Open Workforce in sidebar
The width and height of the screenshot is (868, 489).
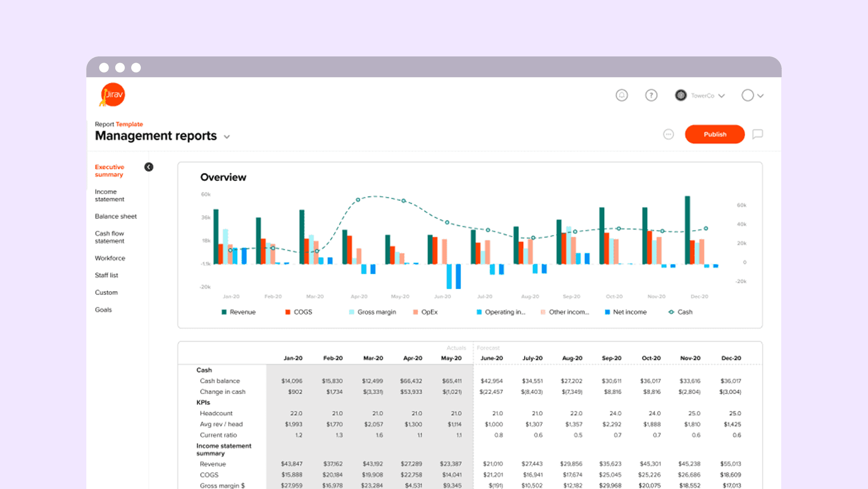[x=110, y=258]
